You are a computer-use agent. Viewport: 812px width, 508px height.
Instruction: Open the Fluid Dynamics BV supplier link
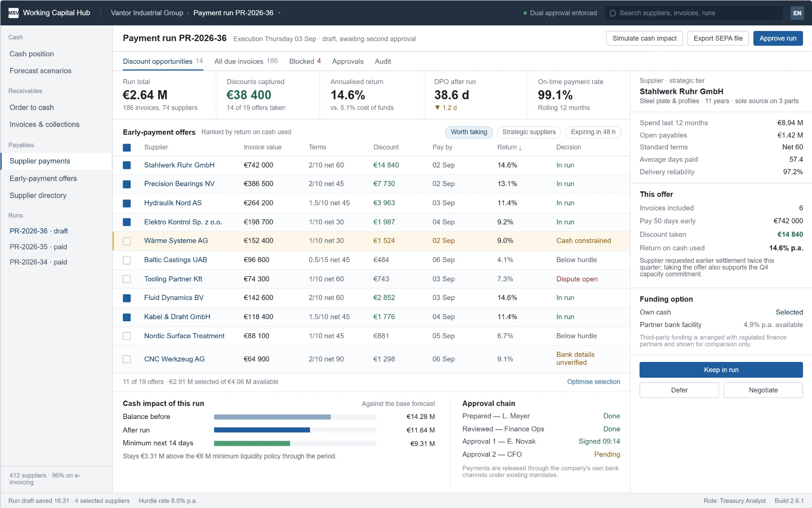click(174, 298)
